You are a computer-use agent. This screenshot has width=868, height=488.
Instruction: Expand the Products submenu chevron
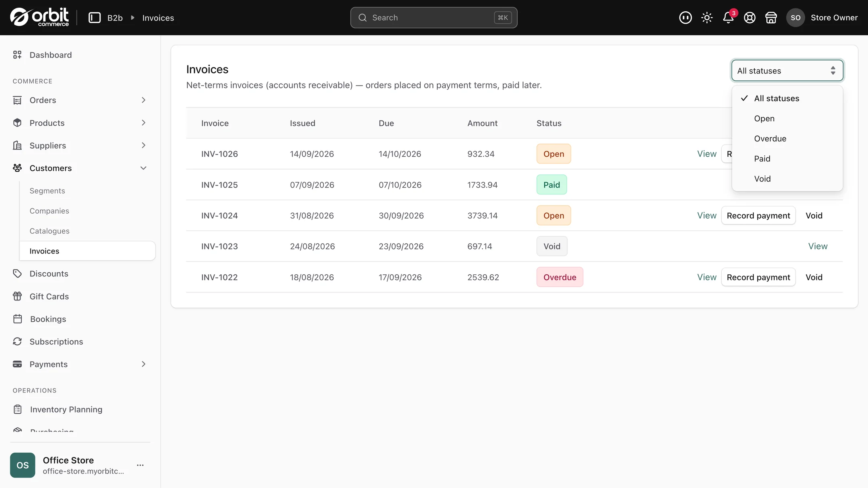coord(143,123)
